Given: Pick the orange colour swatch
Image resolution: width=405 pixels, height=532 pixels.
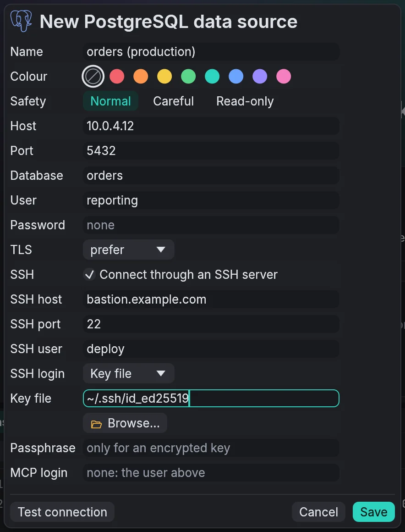Looking at the screenshot, I should click(x=141, y=76).
